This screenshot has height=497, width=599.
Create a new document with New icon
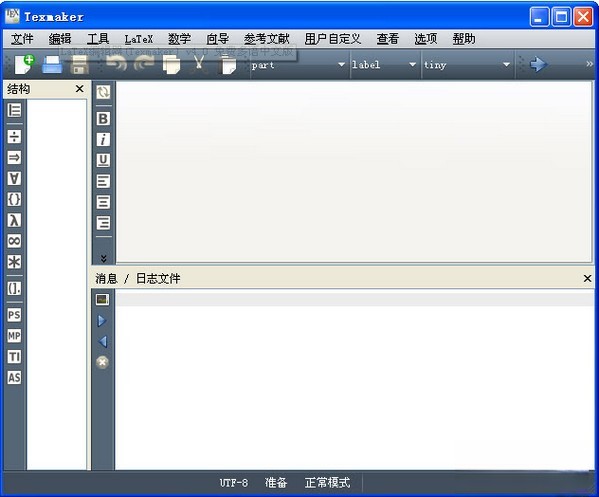pyautogui.click(x=24, y=64)
